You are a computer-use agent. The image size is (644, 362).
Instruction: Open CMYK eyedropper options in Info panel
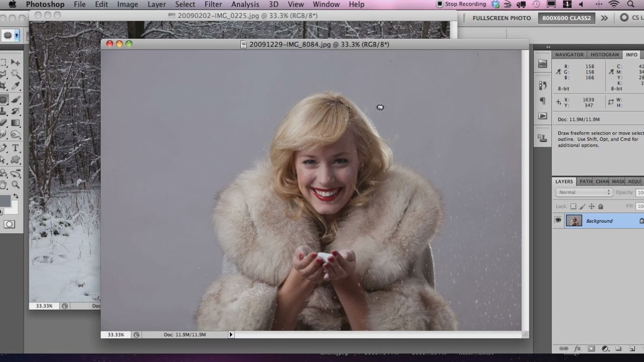(x=611, y=72)
